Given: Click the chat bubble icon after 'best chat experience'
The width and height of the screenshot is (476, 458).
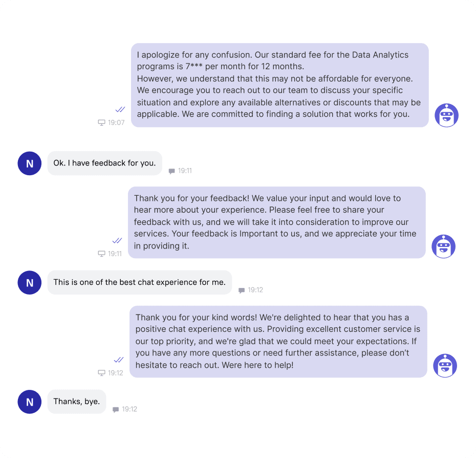Looking at the screenshot, I should 242,290.
